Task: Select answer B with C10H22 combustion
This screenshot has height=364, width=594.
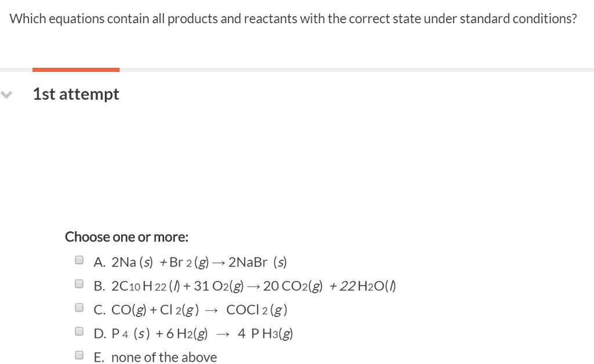Action: coord(244,286)
